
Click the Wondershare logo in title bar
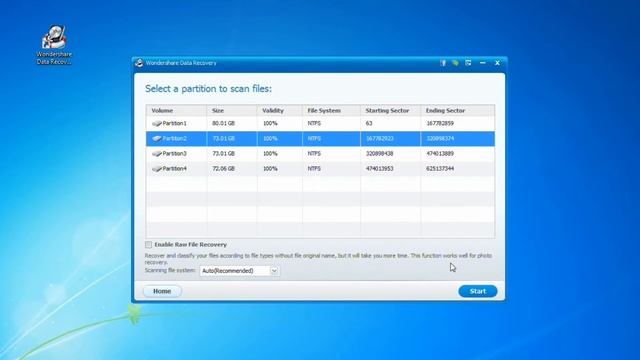click(139, 63)
